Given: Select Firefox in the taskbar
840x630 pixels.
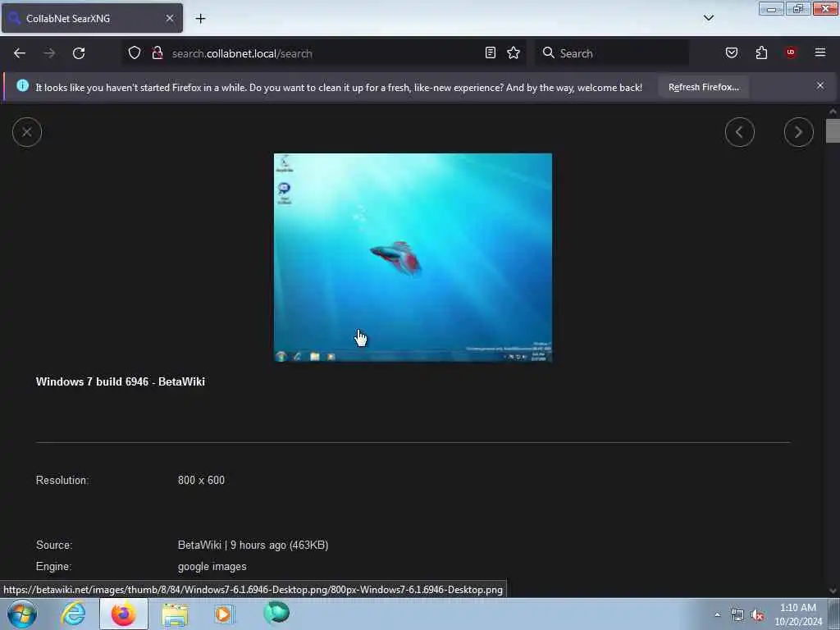Looking at the screenshot, I should click(x=124, y=614).
